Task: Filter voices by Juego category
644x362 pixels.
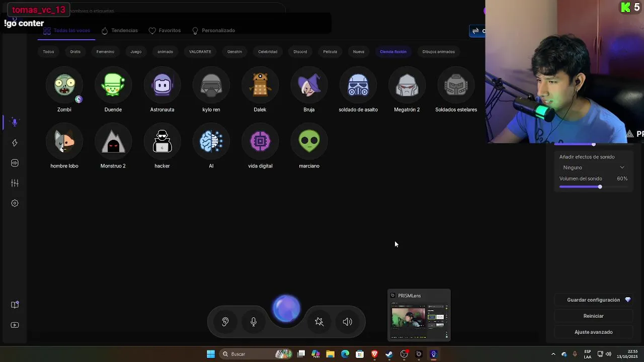Action: coord(136,52)
